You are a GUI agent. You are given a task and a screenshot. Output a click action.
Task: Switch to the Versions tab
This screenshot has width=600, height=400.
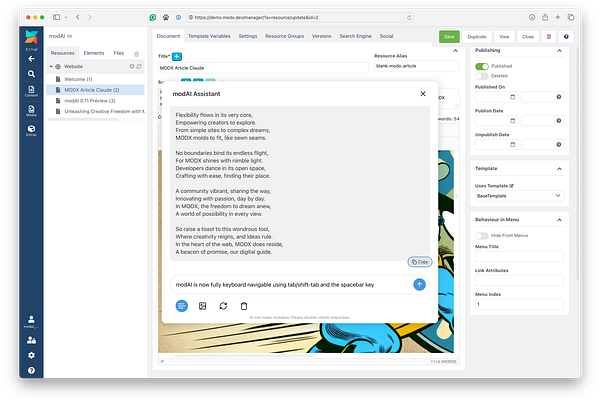pyautogui.click(x=321, y=36)
